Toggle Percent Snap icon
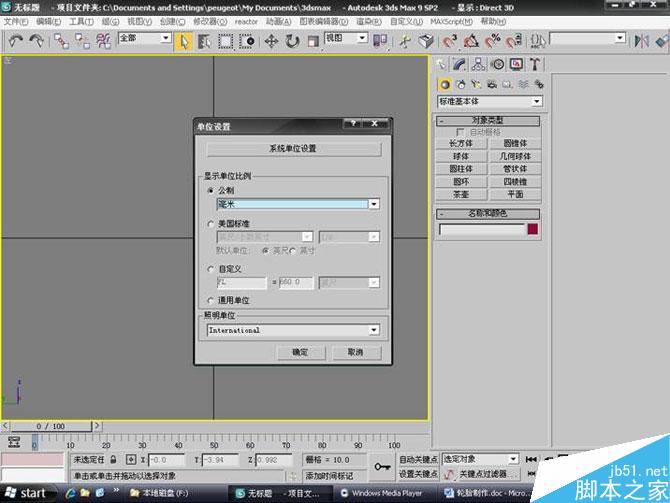This screenshot has height=503, width=670. tap(492, 41)
